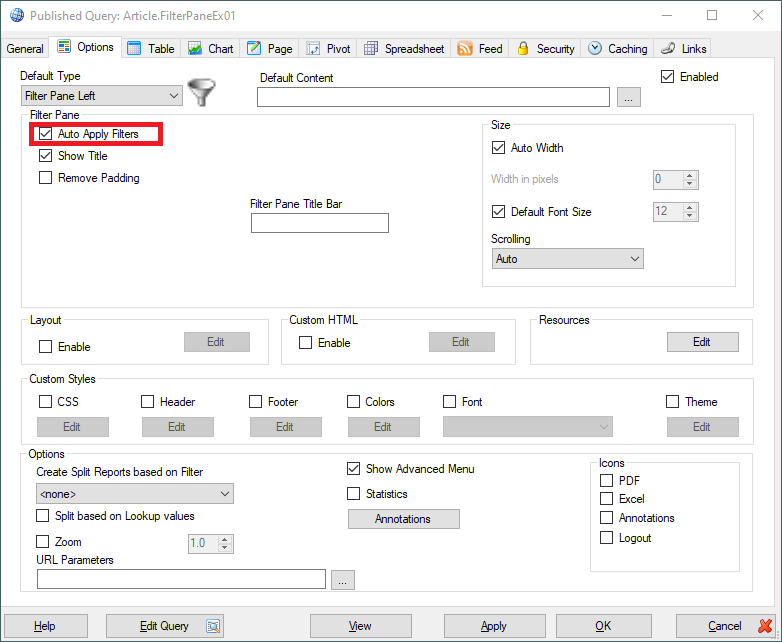Screen dimensions: 782x642
Task: Uncheck Auto Apply Filters
Action: point(45,134)
